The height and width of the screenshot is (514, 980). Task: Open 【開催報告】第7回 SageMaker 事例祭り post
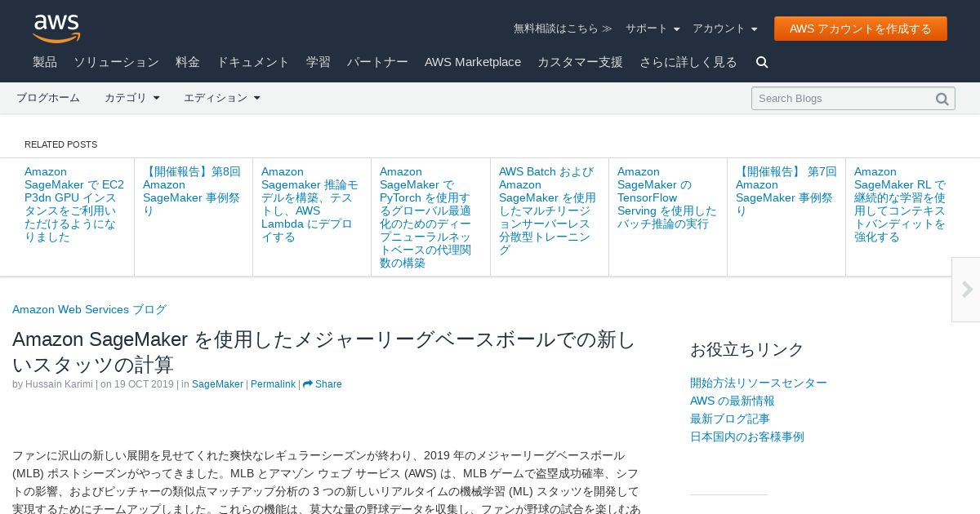point(786,191)
